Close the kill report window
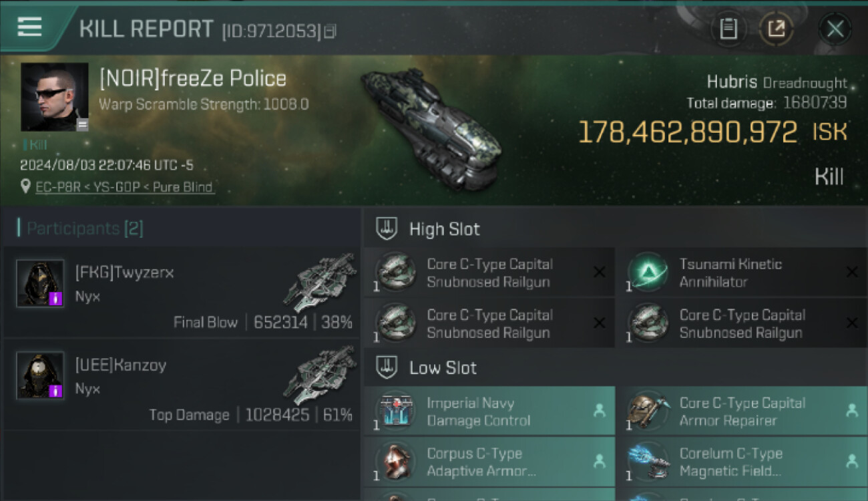The width and height of the screenshot is (868, 501). 835,29
